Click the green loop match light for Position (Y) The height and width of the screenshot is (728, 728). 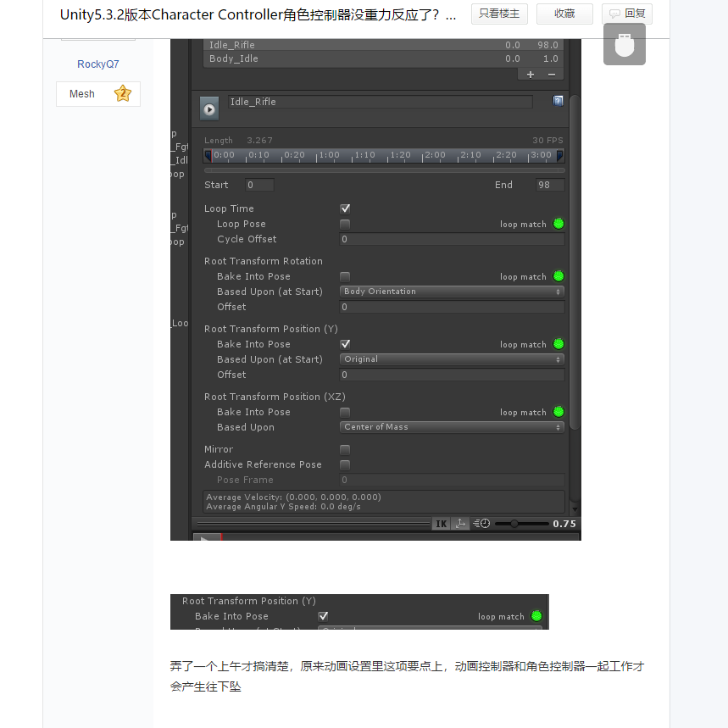pyautogui.click(x=559, y=344)
